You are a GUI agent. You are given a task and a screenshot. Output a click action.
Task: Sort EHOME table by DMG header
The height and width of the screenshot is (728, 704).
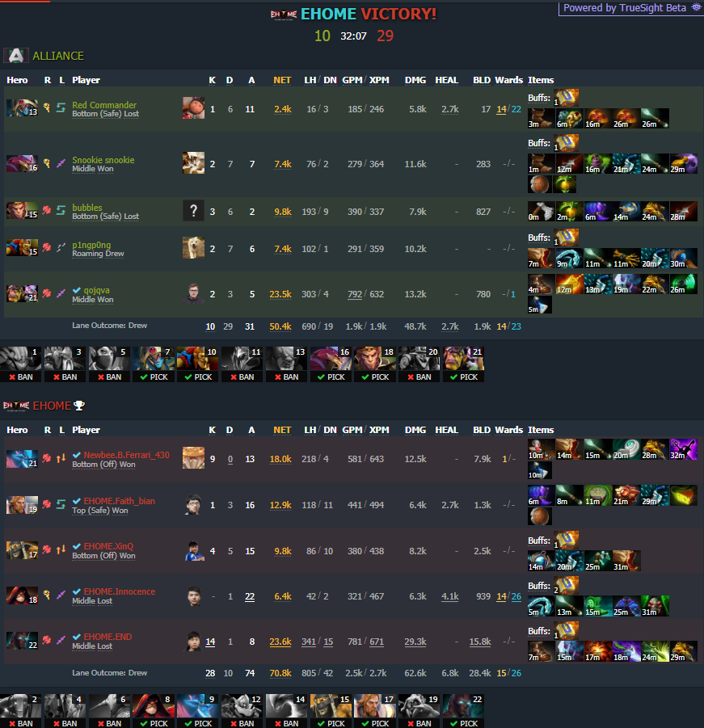click(x=415, y=430)
